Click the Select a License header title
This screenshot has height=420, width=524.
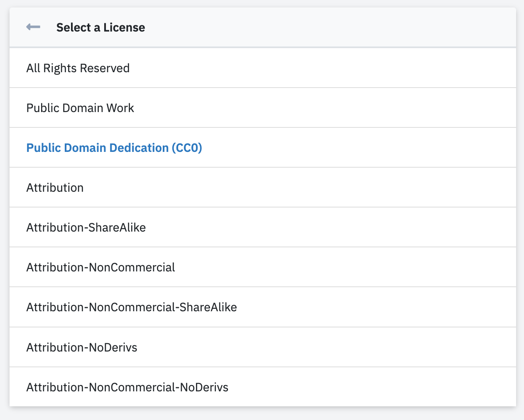coord(100,27)
